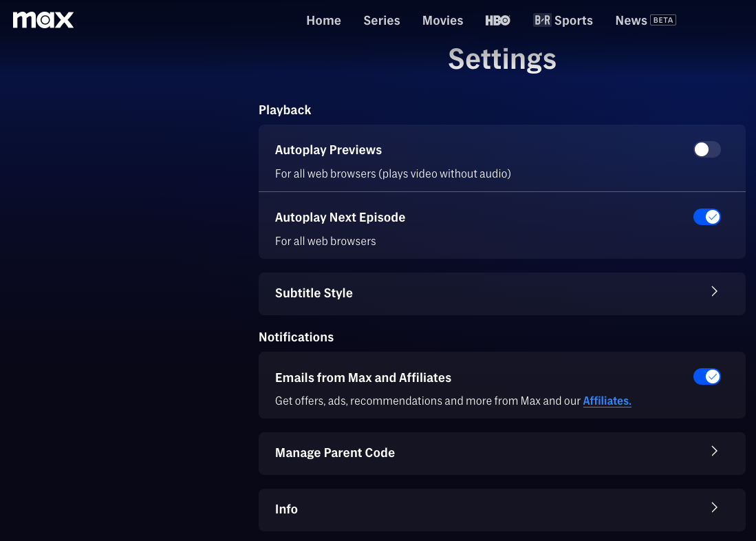The image size is (756, 541).
Task: Turn off Emails from Max and Affiliates
Action: pyautogui.click(x=707, y=376)
